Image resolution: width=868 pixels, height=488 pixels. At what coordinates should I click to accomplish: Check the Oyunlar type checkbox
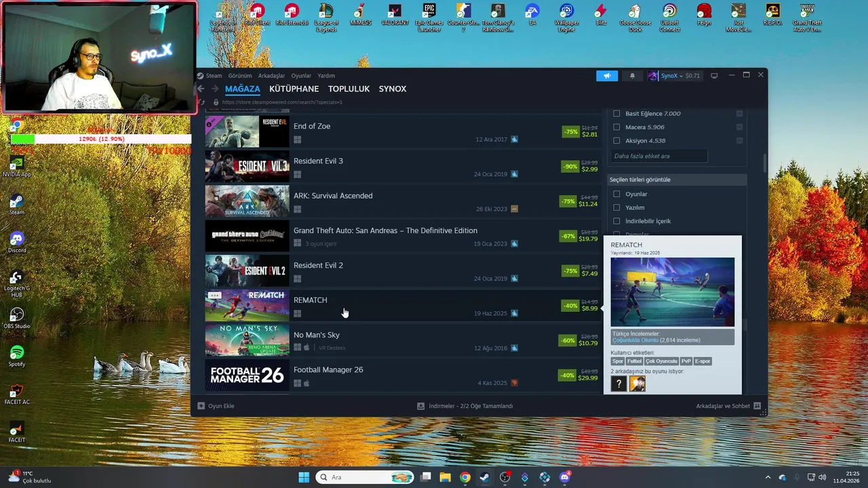pos(616,194)
